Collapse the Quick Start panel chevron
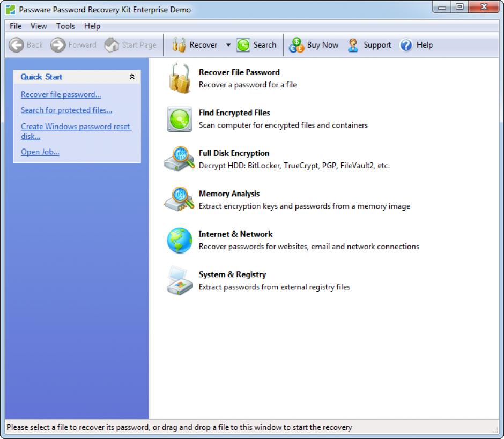Screen dimensions: 504x439 132,77
